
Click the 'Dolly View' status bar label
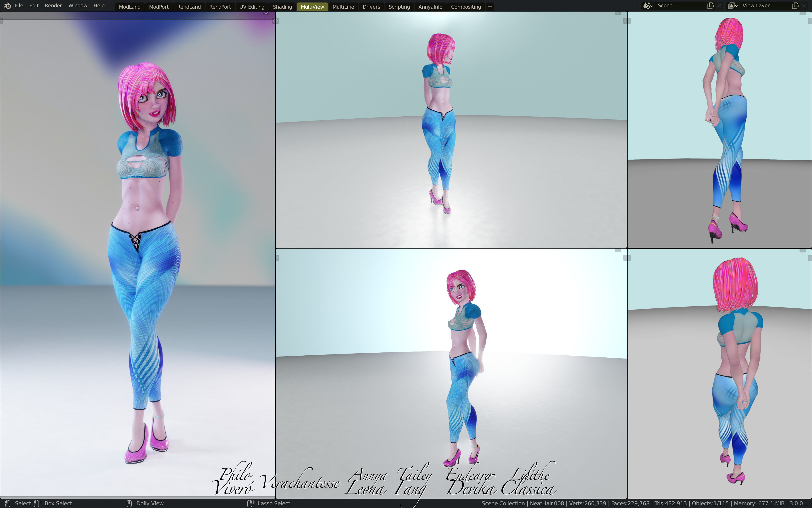150,503
